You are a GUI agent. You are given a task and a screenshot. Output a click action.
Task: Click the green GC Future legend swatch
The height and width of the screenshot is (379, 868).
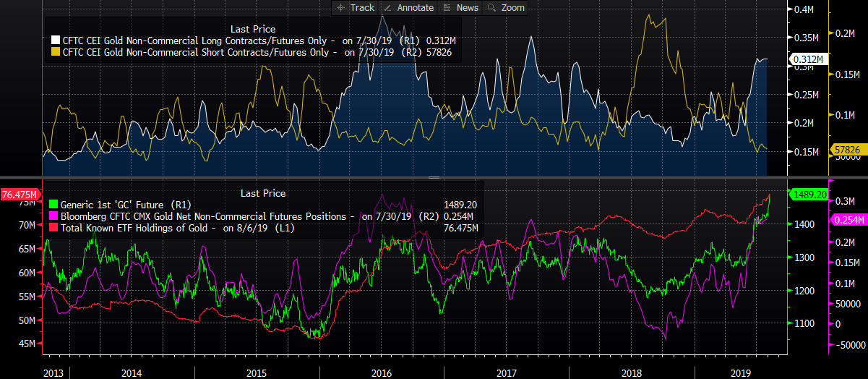(x=52, y=205)
